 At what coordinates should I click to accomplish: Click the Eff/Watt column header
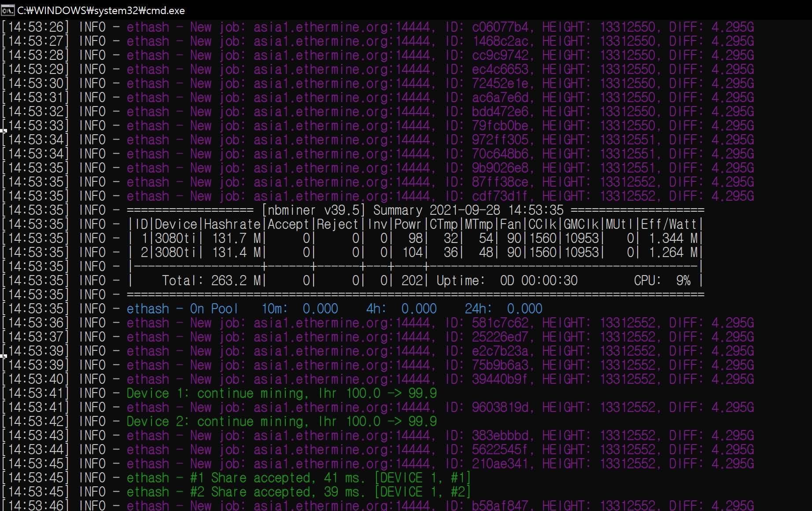click(669, 224)
